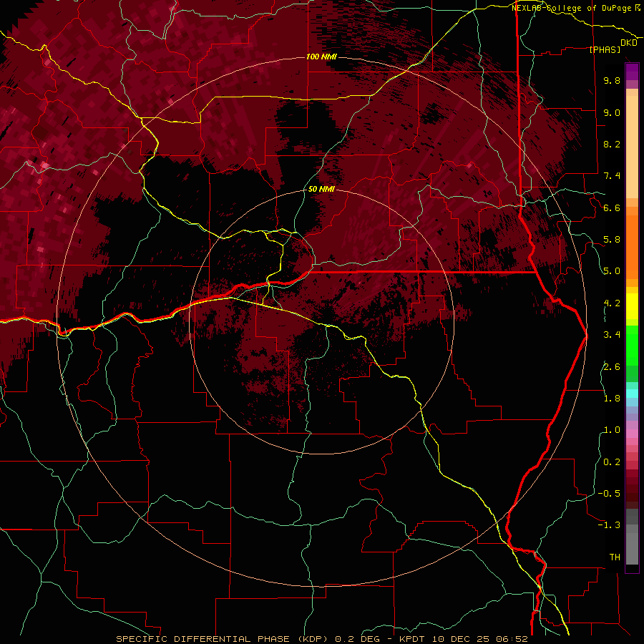Select the large peach swatch in legend
This screenshot has width=644, height=644.
(x=632, y=147)
